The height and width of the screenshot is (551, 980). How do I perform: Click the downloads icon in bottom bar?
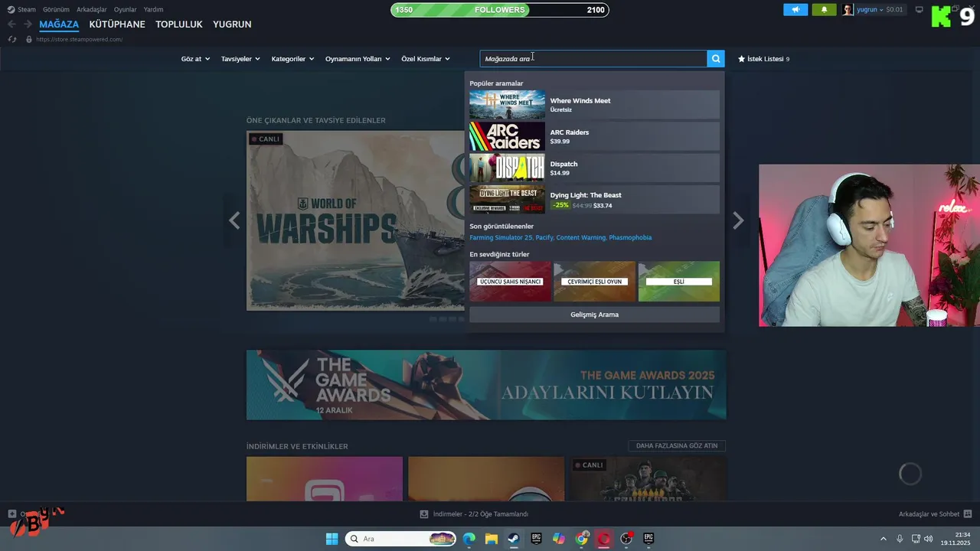[x=424, y=514]
